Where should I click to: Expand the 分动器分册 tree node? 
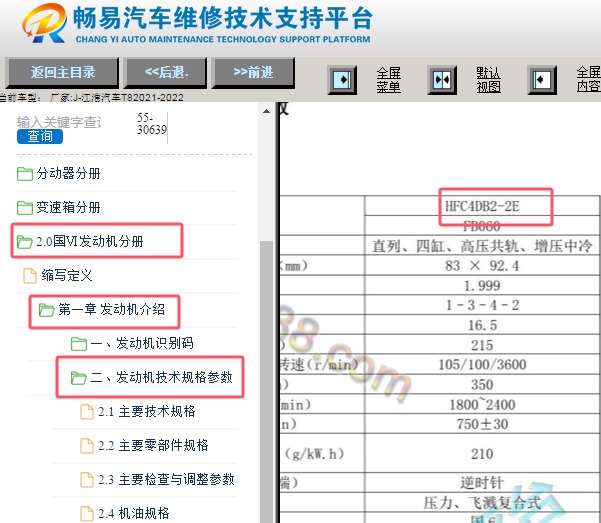point(68,174)
